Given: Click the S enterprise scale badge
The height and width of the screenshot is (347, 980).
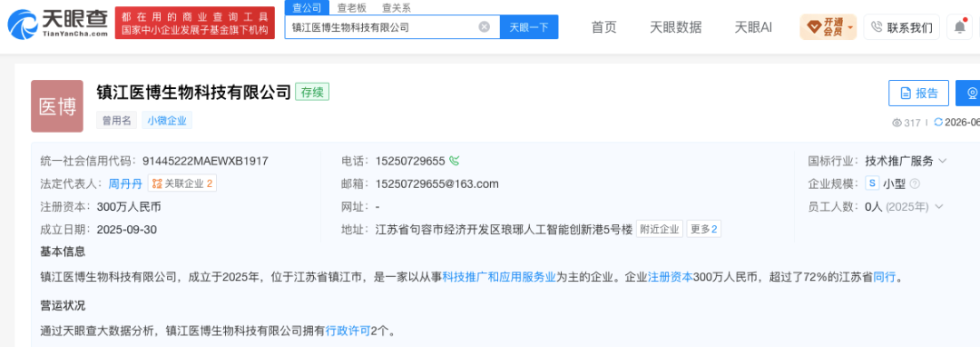Looking at the screenshot, I should [x=873, y=183].
